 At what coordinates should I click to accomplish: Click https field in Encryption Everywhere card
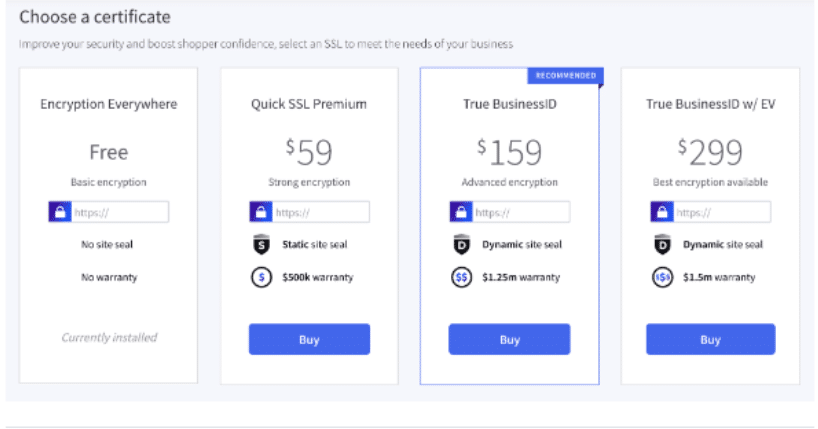[x=119, y=212]
